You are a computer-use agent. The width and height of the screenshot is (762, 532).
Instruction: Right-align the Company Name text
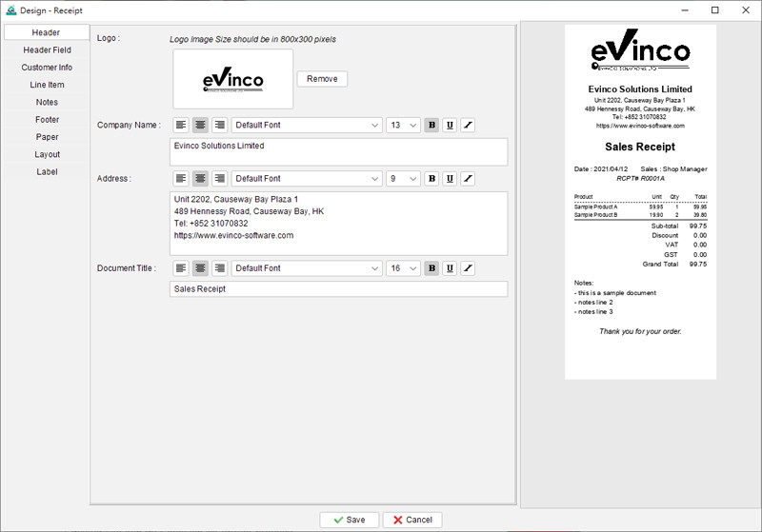[x=220, y=125]
